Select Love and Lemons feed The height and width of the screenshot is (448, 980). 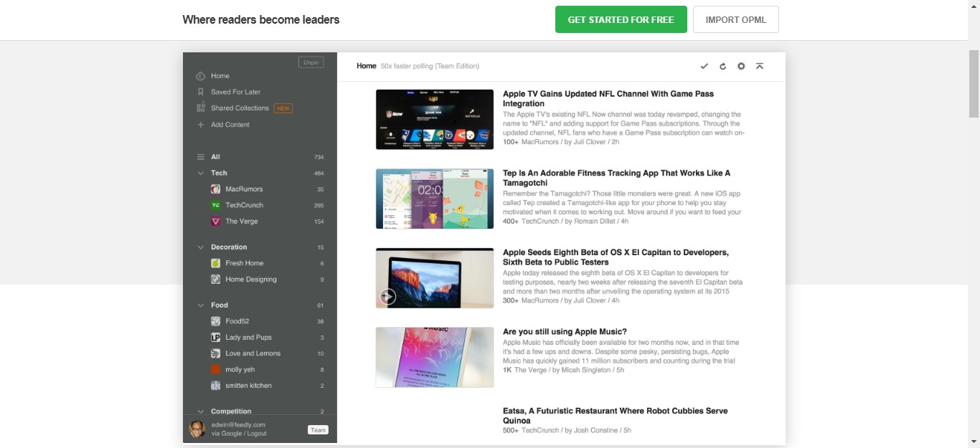click(x=253, y=353)
